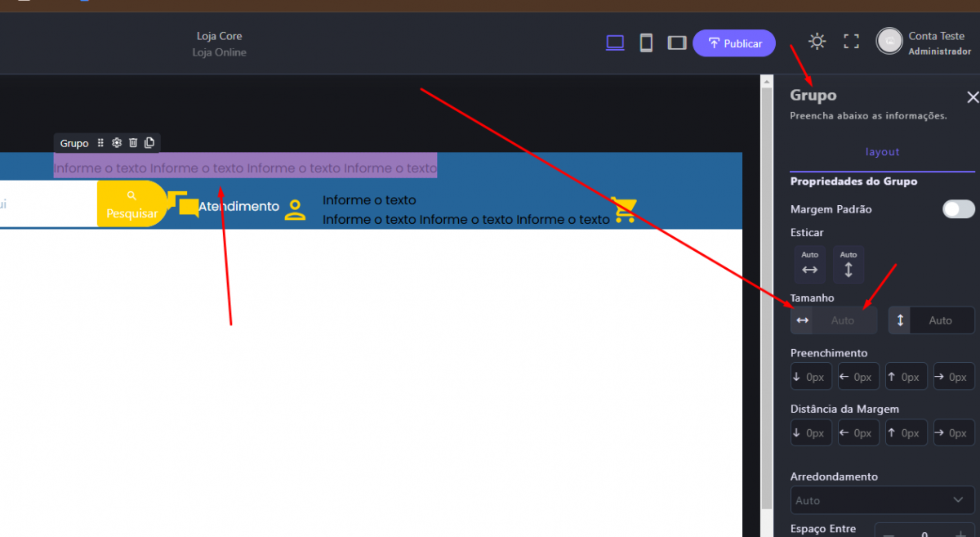Screen dimensions: 980x537
Task: Switch to mobile phone preview
Action: point(646,43)
